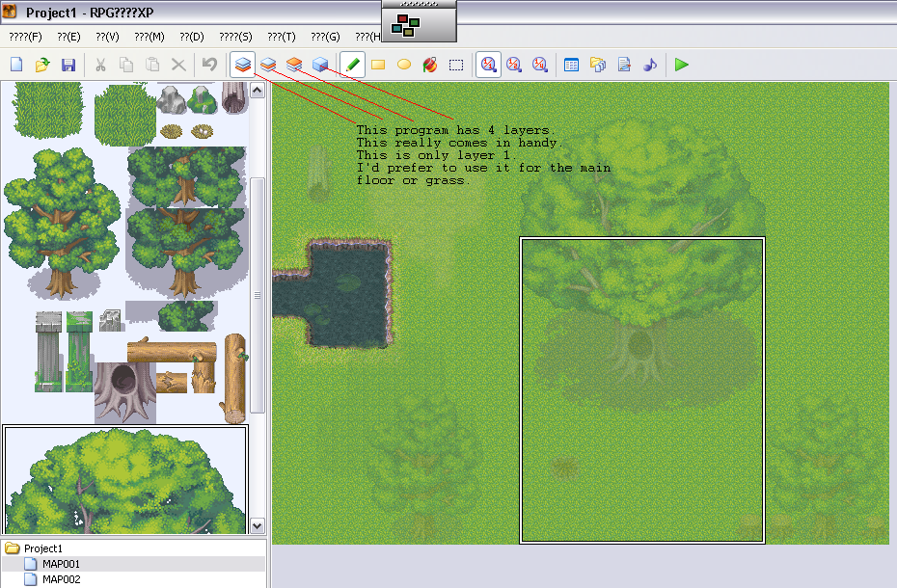
Task: Pick the mossy stone pillar tile
Action: tap(79, 352)
